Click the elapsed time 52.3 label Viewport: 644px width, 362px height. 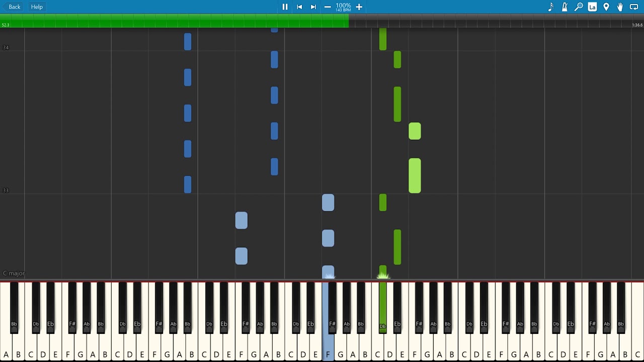tap(5, 25)
